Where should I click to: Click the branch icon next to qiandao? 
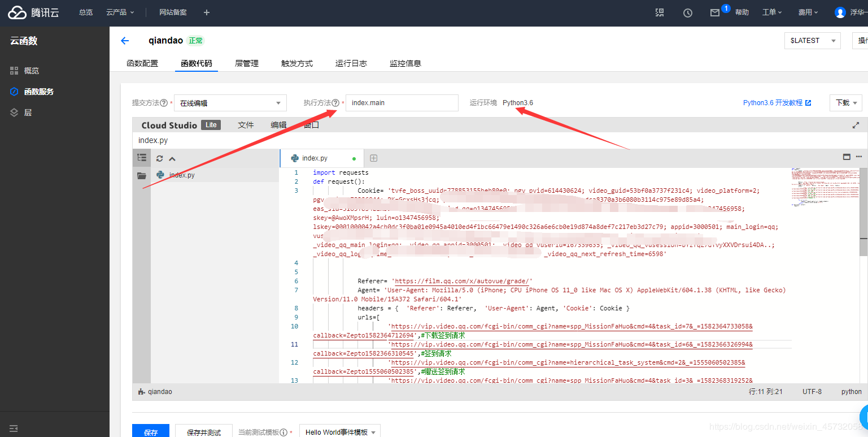pyautogui.click(x=142, y=392)
